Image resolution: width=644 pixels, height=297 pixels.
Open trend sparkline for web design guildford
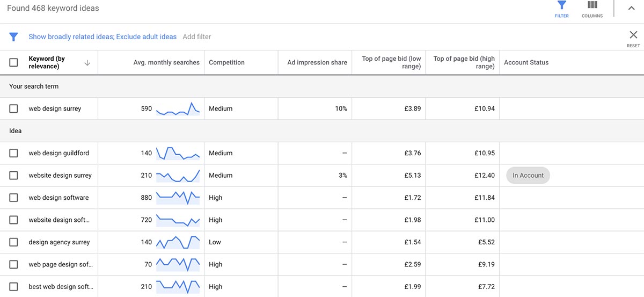point(178,153)
